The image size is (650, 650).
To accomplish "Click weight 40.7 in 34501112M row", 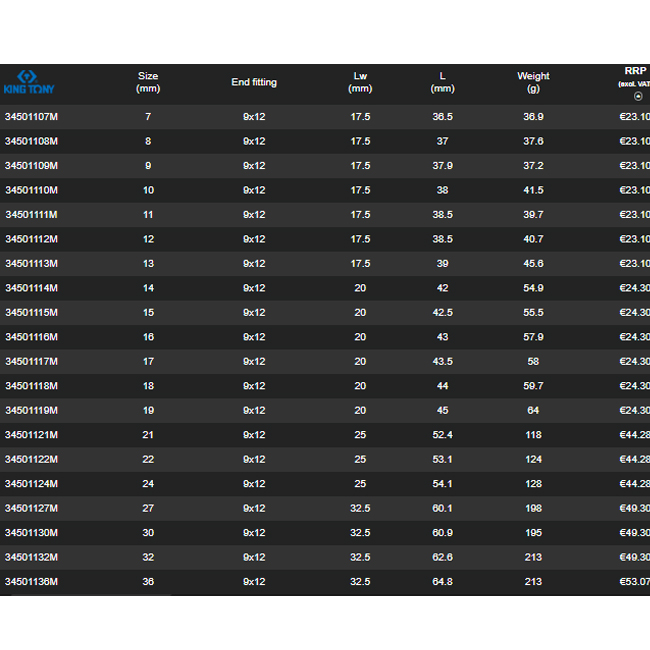I will pos(533,239).
